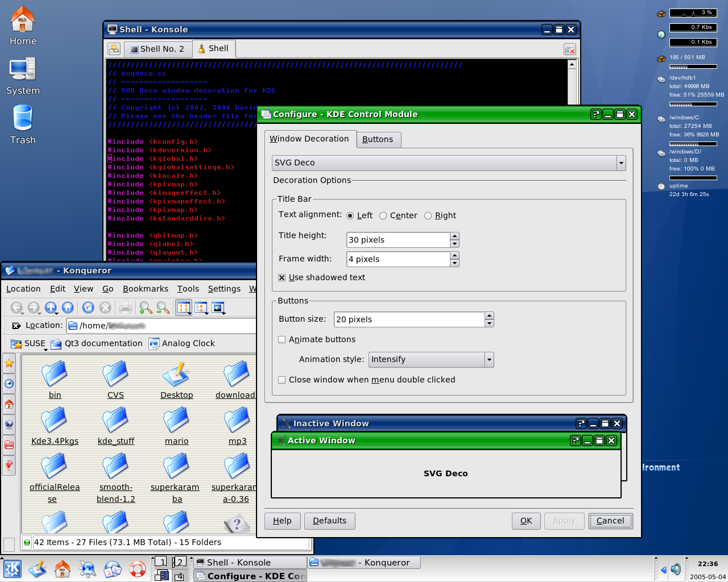Select Image View mode in Konqueror toolbar
The height and width of the screenshot is (582, 728).
click(218, 307)
